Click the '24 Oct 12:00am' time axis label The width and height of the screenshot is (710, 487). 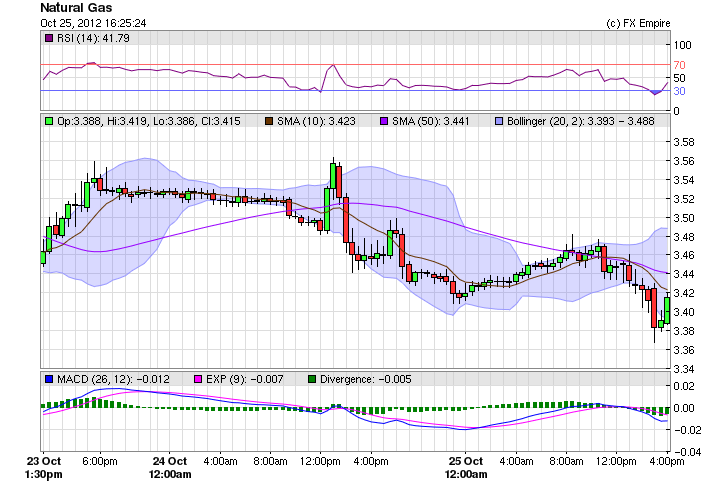[x=170, y=468]
